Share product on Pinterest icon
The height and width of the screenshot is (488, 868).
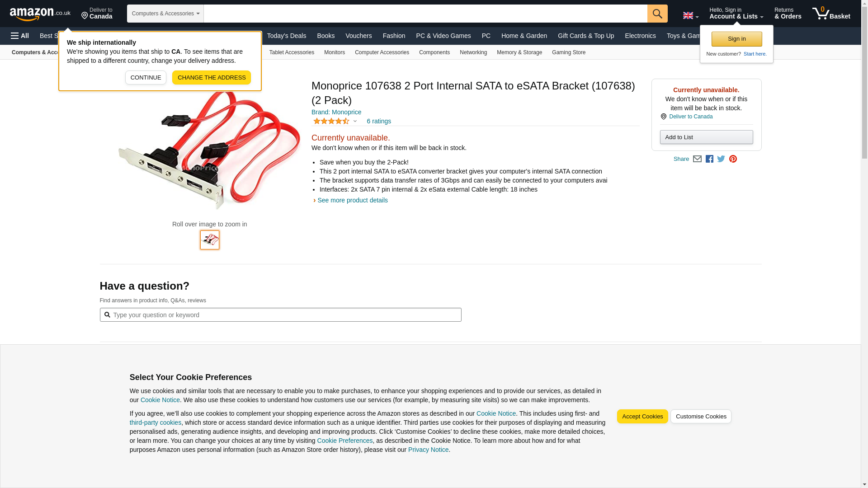(733, 159)
